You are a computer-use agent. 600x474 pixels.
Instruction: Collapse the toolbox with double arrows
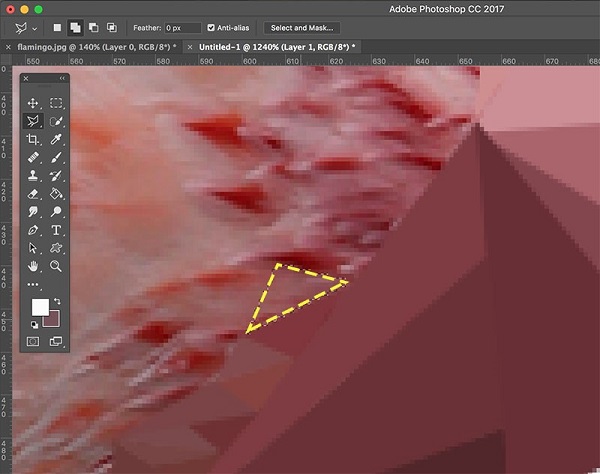(62, 78)
